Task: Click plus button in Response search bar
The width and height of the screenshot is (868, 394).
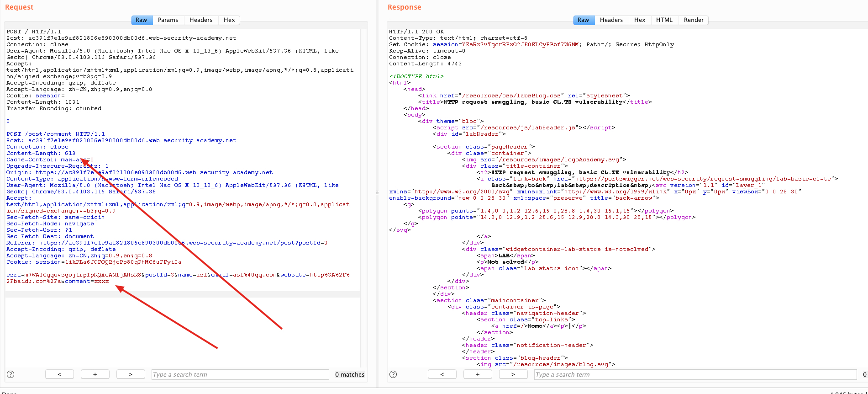Action: tap(478, 374)
